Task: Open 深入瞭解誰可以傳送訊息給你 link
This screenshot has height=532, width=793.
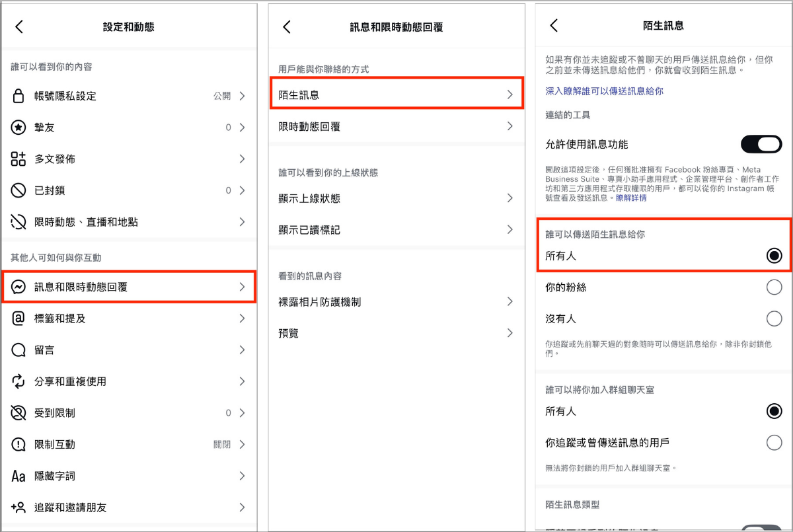Action: [604, 91]
